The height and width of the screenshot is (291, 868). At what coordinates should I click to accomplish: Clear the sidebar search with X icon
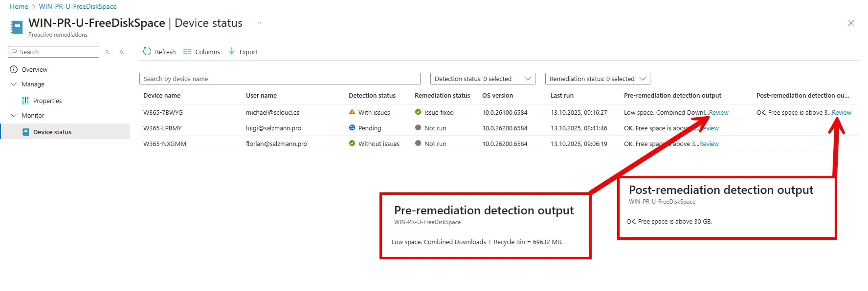[x=107, y=52]
